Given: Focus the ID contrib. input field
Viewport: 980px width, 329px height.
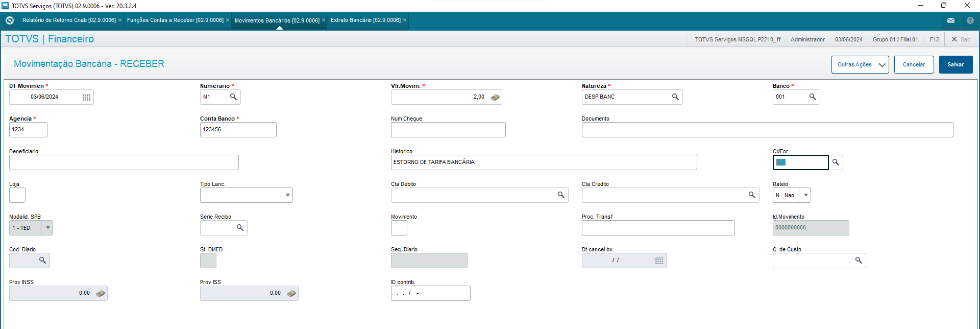Looking at the screenshot, I should pyautogui.click(x=430, y=293).
